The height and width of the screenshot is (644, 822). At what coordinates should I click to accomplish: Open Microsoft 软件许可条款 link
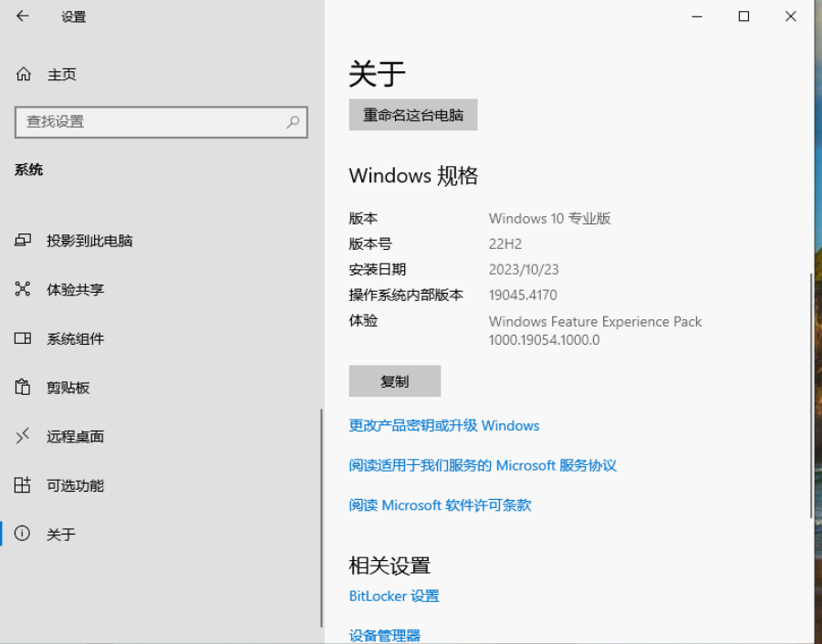click(441, 505)
